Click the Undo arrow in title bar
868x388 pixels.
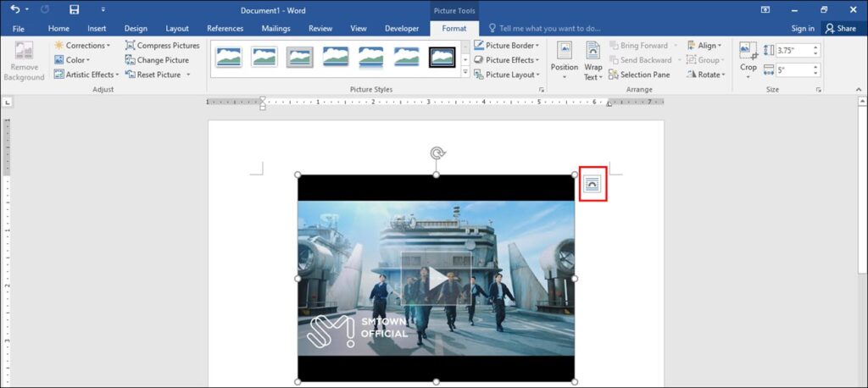click(x=14, y=9)
